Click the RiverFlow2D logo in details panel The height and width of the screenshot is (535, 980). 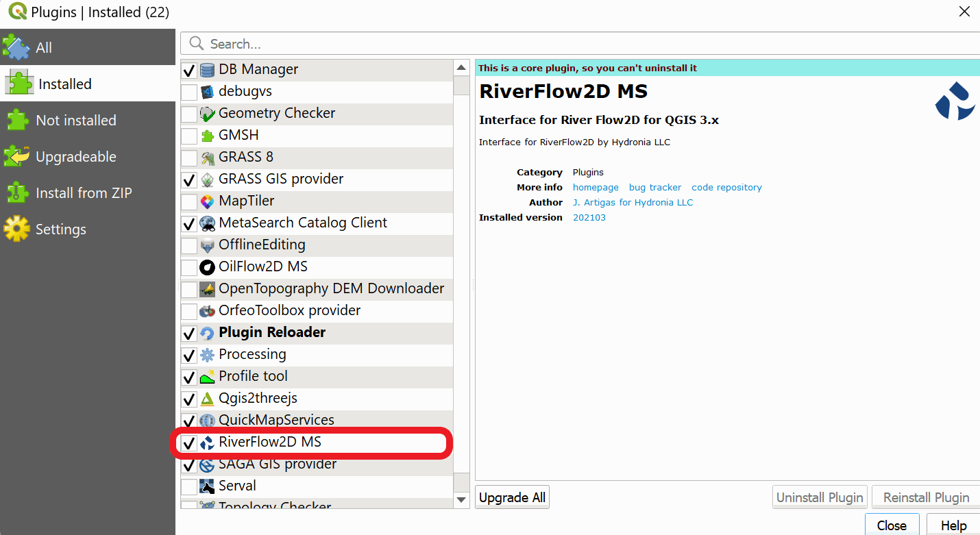pyautogui.click(x=955, y=101)
